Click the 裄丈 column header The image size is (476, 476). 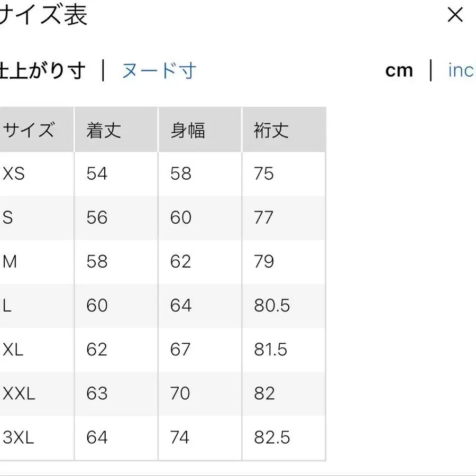[x=270, y=129]
